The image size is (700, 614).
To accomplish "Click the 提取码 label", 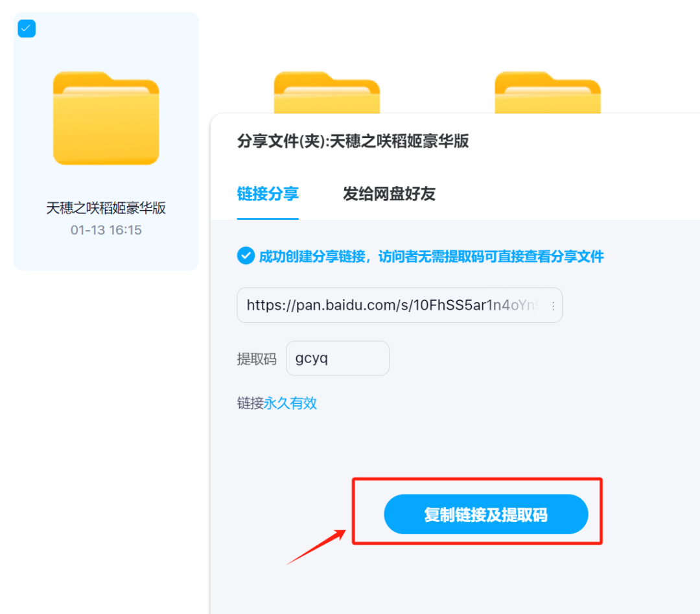I will tap(257, 359).
